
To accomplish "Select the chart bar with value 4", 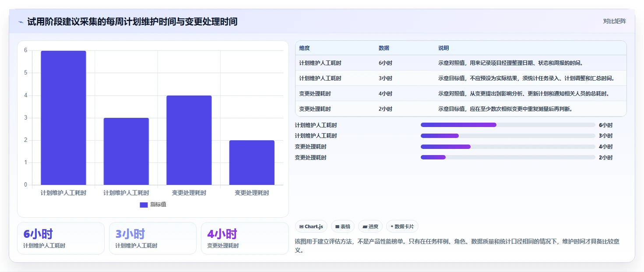I will pos(189,140).
